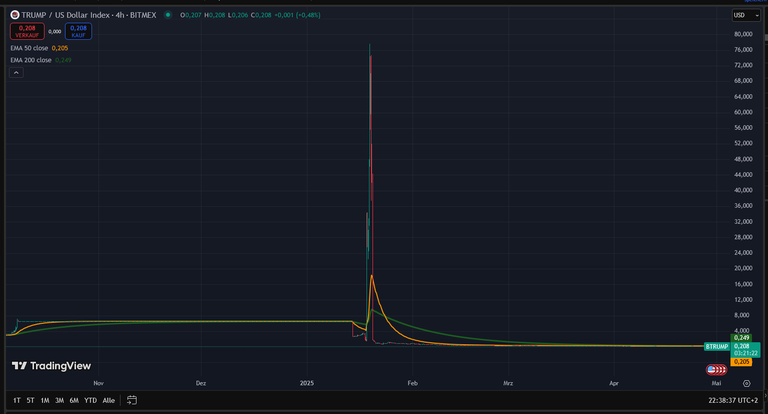Click the 2025 label on time axis
Viewport: 768px width, 414px height.
(x=307, y=383)
